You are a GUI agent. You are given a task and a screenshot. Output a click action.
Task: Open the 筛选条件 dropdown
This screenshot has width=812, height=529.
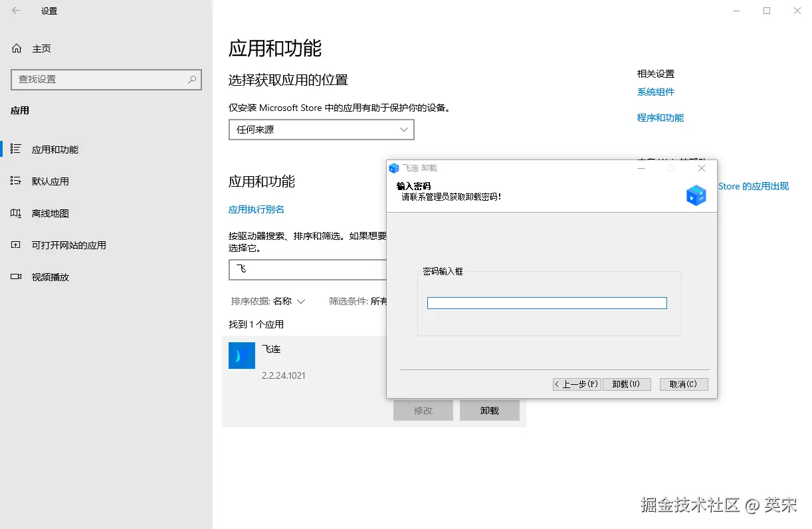(x=358, y=301)
